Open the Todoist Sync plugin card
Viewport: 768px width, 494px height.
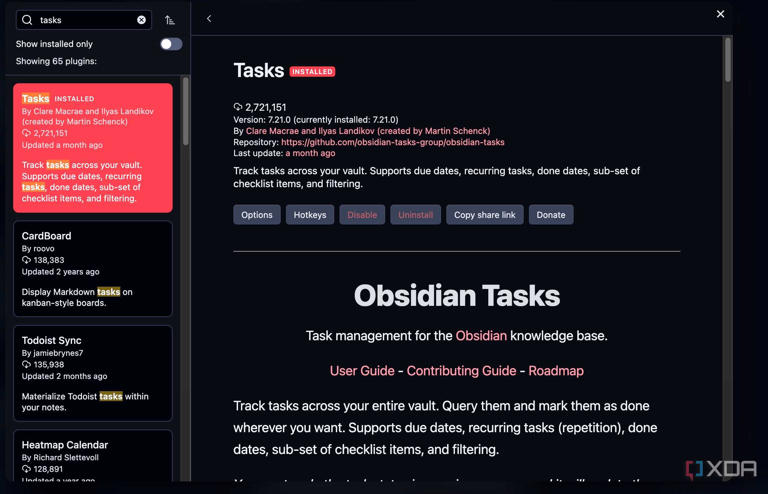pyautogui.click(x=93, y=373)
